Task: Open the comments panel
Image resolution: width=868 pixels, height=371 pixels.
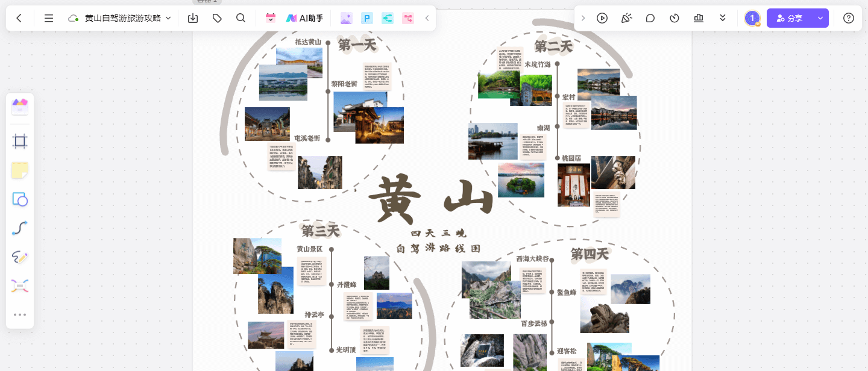Action: (x=650, y=18)
